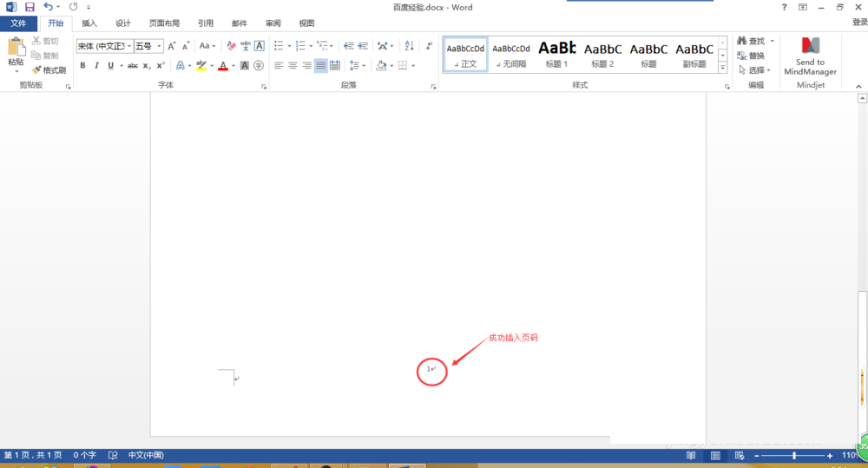Click the zoom slider handle
Viewport: 868px width, 468px height.
tap(794, 455)
